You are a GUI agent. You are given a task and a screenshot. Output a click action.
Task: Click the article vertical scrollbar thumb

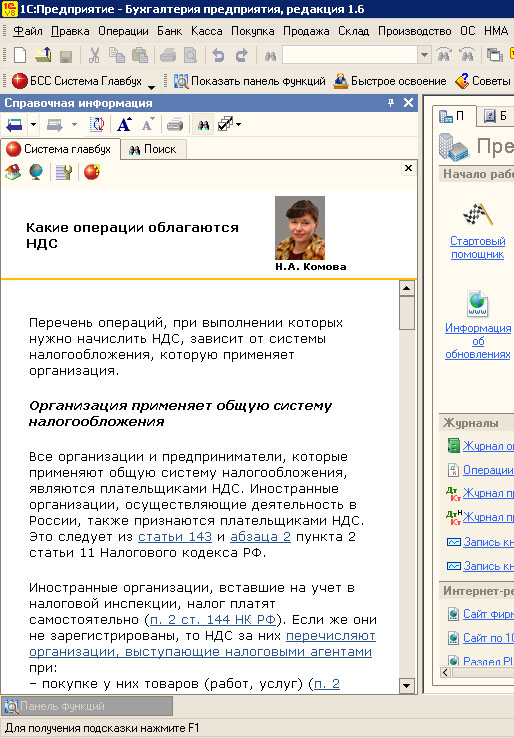tap(407, 313)
